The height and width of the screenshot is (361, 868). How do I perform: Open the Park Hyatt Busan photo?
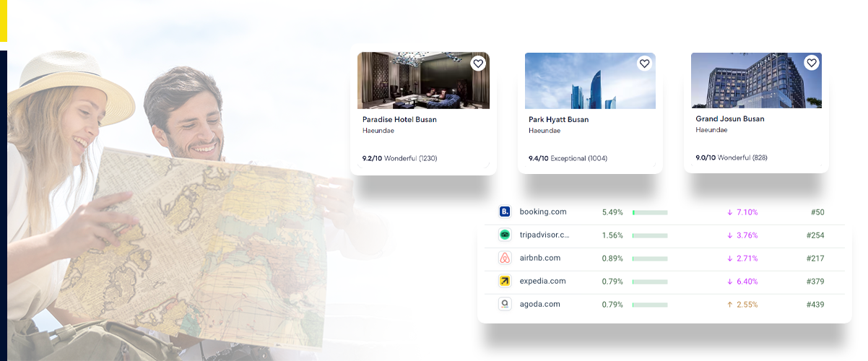pos(590,80)
